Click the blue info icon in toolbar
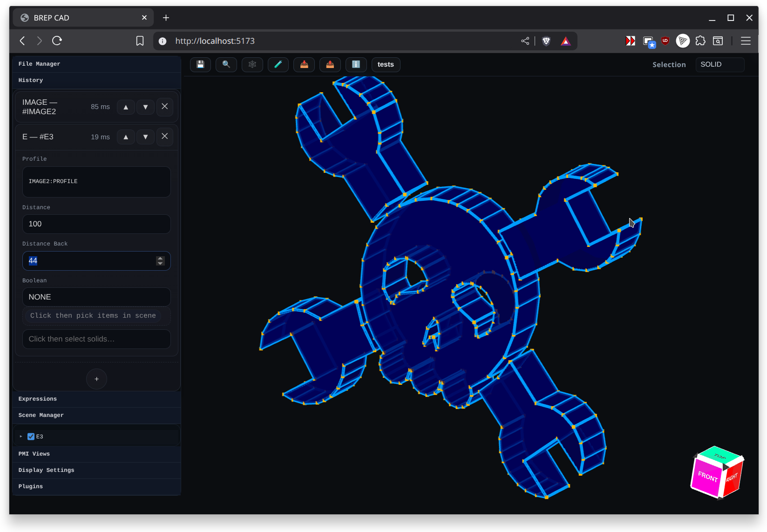Viewport: 767px width, 532px height. pos(356,64)
